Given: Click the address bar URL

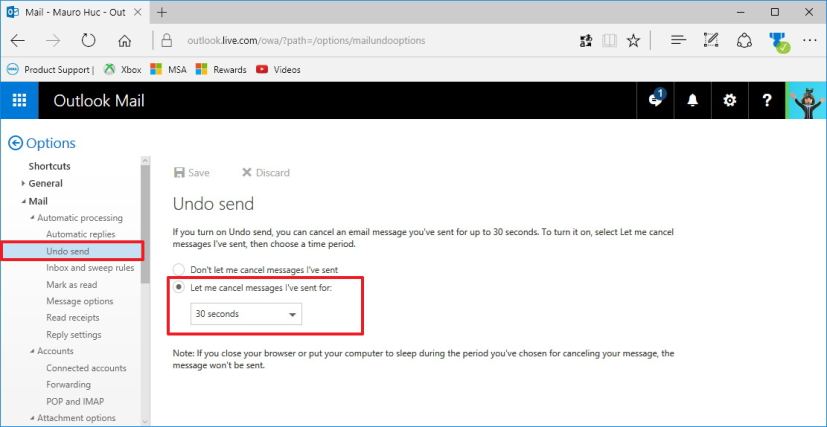Looking at the screenshot, I should click(306, 41).
